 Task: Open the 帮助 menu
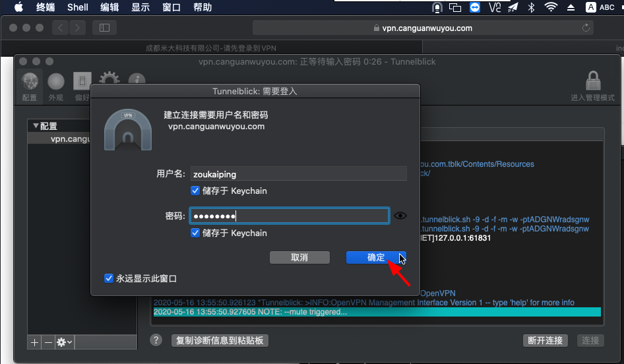(x=203, y=7)
